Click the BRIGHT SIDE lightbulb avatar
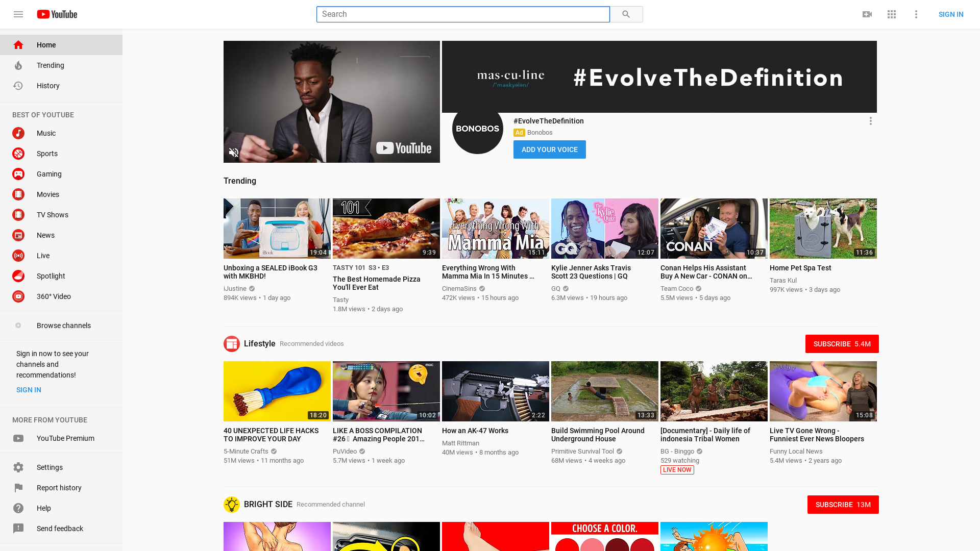 click(232, 505)
